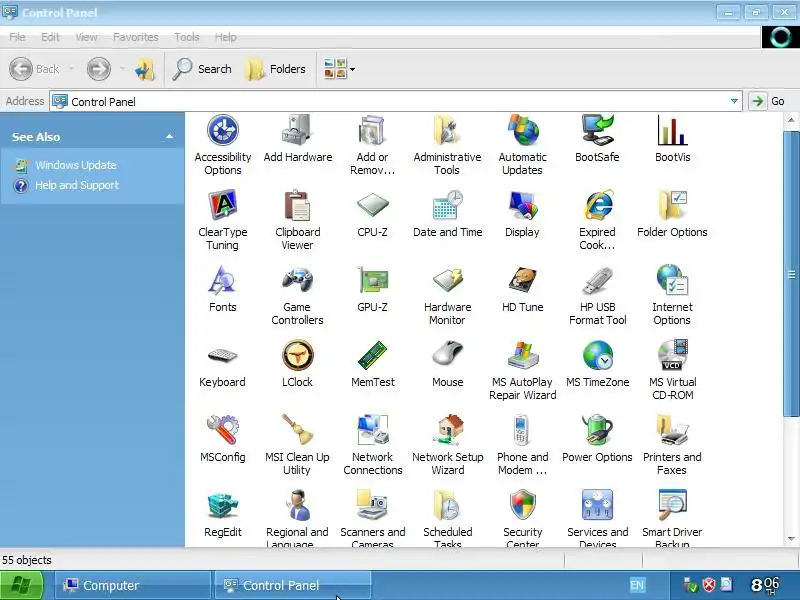Screen dimensions: 800x600
Task: Click the vertical scrollbar thumb
Action: tap(791, 274)
